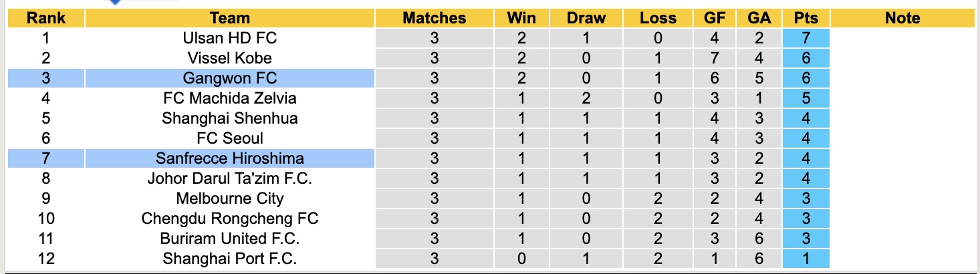Image resolution: width=980 pixels, height=274 pixels.
Task: Click the Team column header
Action: point(229,19)
